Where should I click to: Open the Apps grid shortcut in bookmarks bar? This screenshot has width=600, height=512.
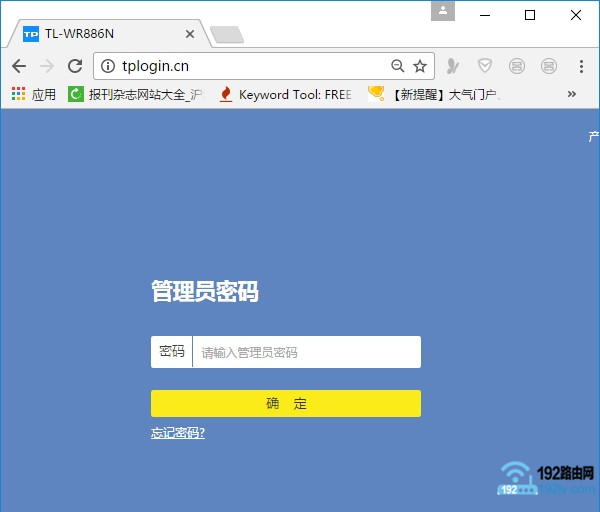[x=33, y=95]
